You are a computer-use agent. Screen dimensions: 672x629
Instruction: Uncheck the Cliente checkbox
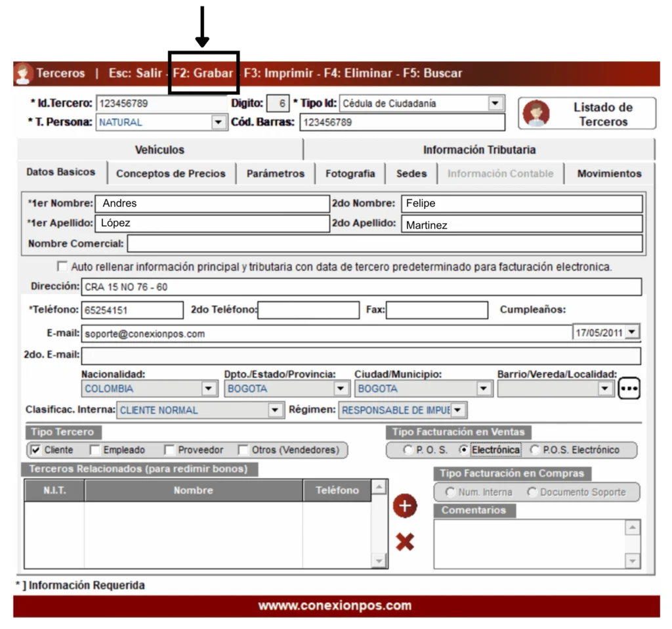36,450
